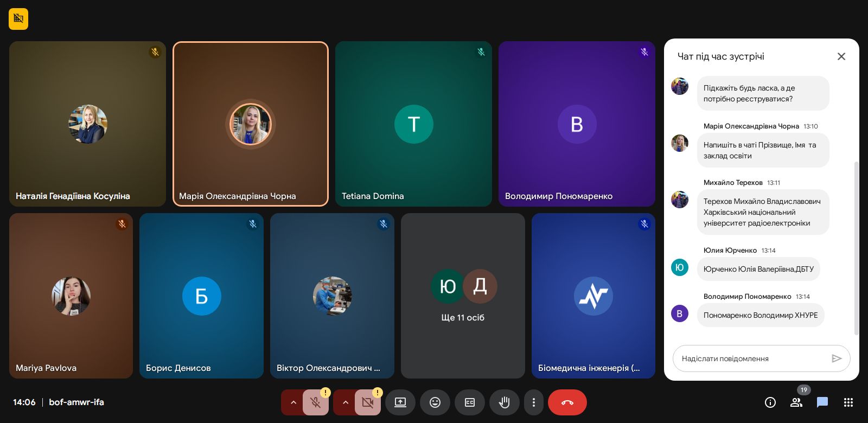Viewport: 868px width, 423px height.
Task: Toggle the camera on/off button
Action: pos(367,402)
